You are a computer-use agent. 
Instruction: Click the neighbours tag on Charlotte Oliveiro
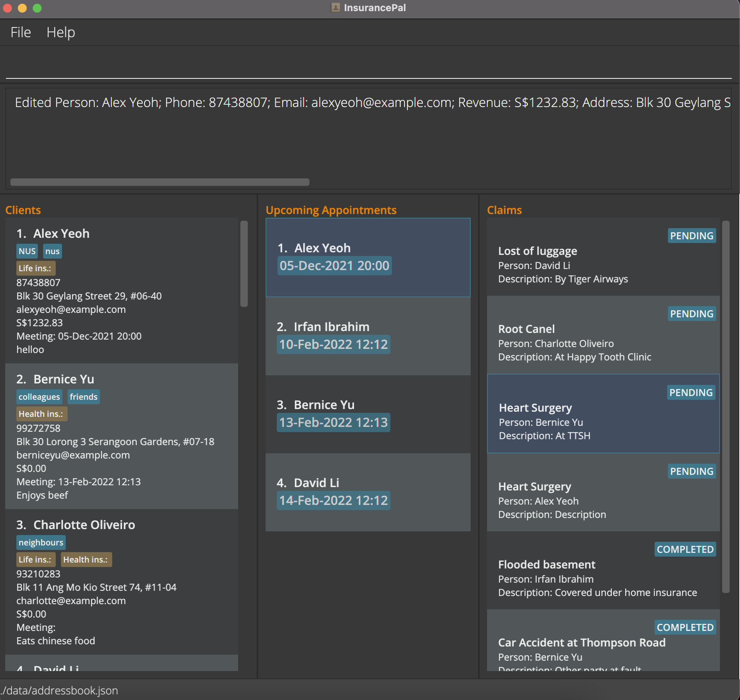pyautogui.click(x=40, y=542)
